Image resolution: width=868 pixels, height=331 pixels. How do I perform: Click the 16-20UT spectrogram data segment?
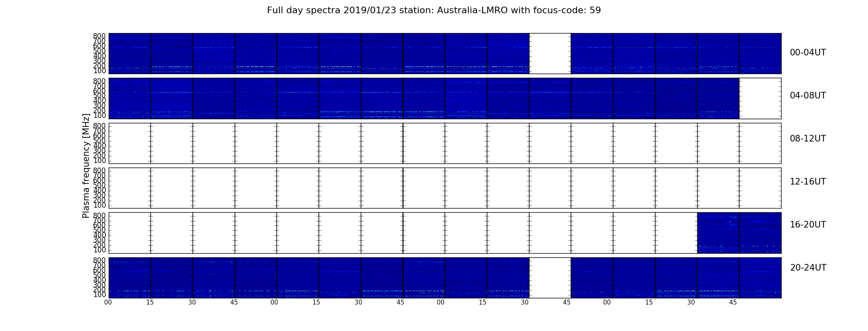(x=739, y=233)
